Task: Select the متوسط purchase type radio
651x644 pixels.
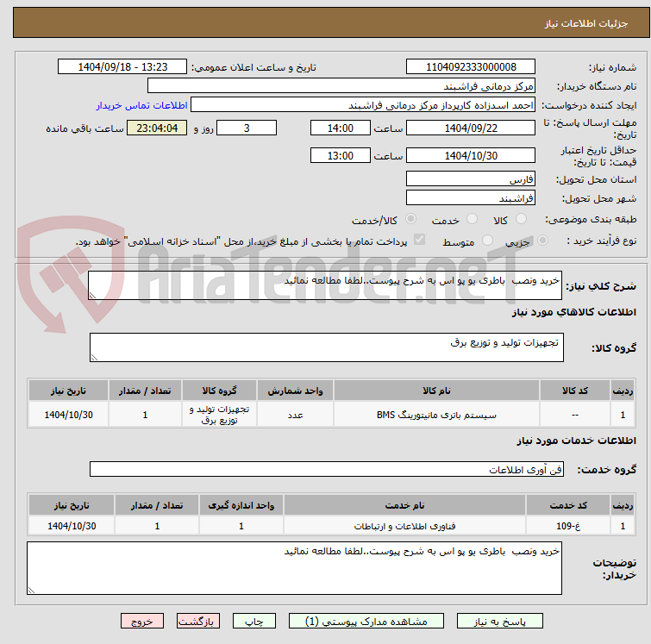Action: pos(487,241)
